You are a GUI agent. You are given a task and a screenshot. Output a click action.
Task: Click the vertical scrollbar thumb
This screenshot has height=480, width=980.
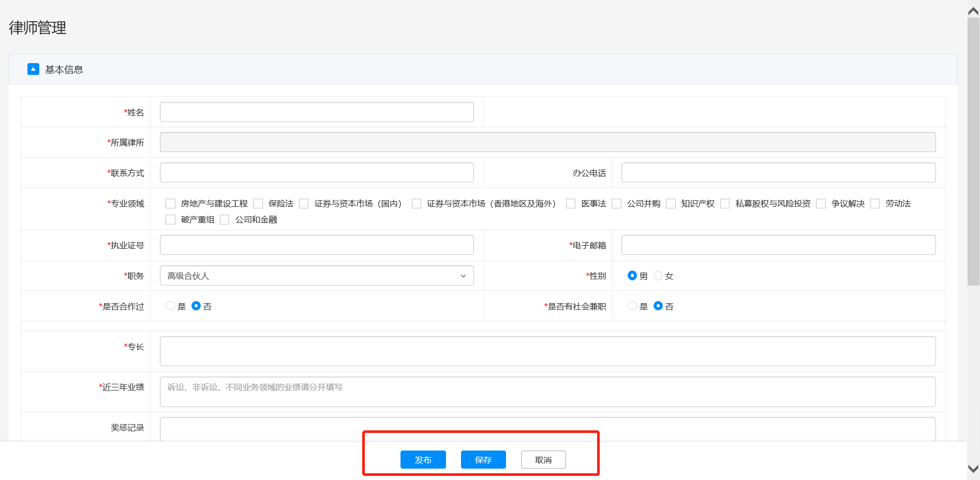click(973, 151)
